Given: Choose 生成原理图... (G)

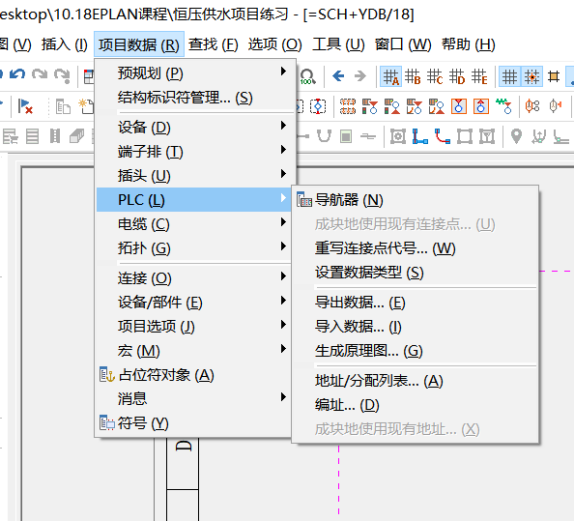Looking at the screenshot, I should point(415,351).
